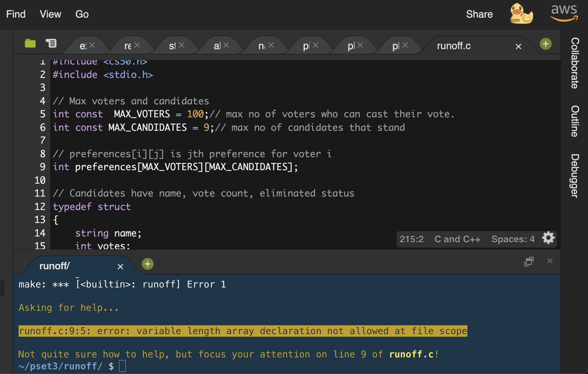This screenshot has height=374, width=588.
Task: Switch to the 'al' editor tab
Action: point(217,46)
